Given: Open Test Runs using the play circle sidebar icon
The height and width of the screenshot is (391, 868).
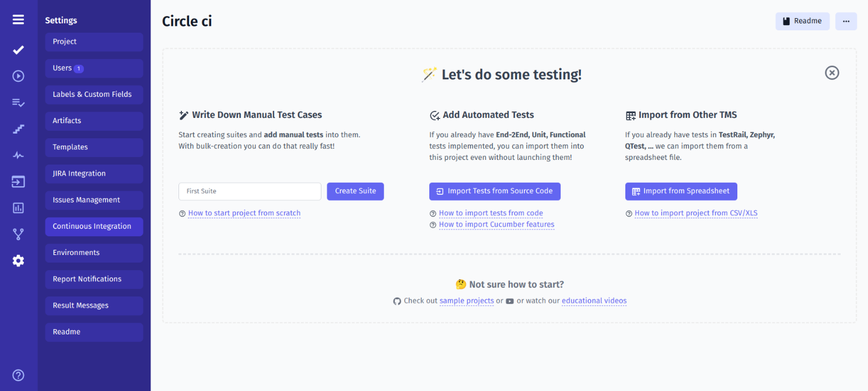Looking at the screenshot, I should pos(18,76).
